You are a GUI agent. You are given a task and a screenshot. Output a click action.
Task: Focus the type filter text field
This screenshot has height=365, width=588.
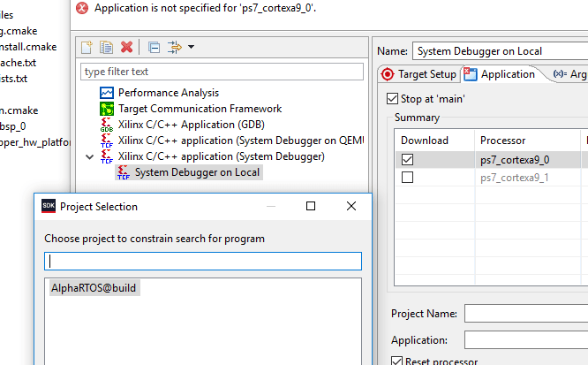222,72
